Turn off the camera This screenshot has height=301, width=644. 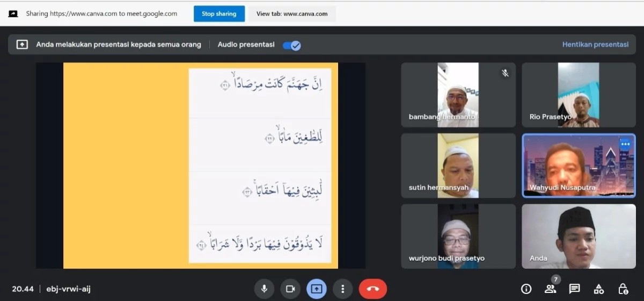pyautogui.click(x=290, y=289)
